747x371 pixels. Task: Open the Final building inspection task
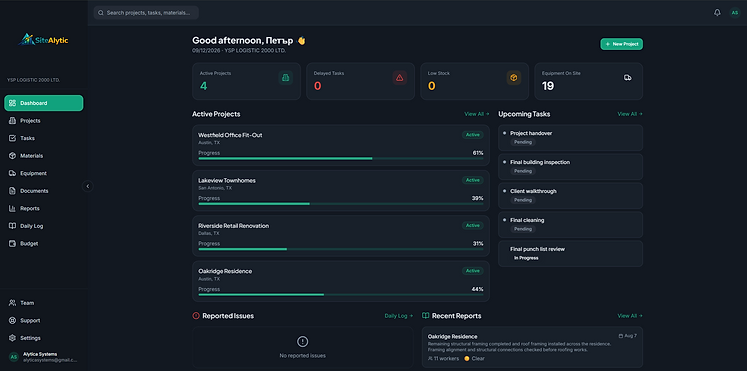click(570, 167)
